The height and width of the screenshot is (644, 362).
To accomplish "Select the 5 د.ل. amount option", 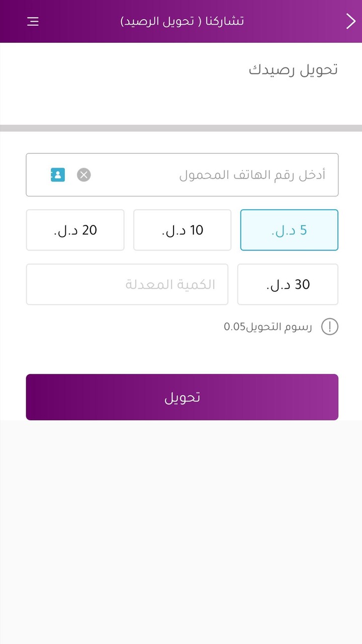I will [289, 230].
